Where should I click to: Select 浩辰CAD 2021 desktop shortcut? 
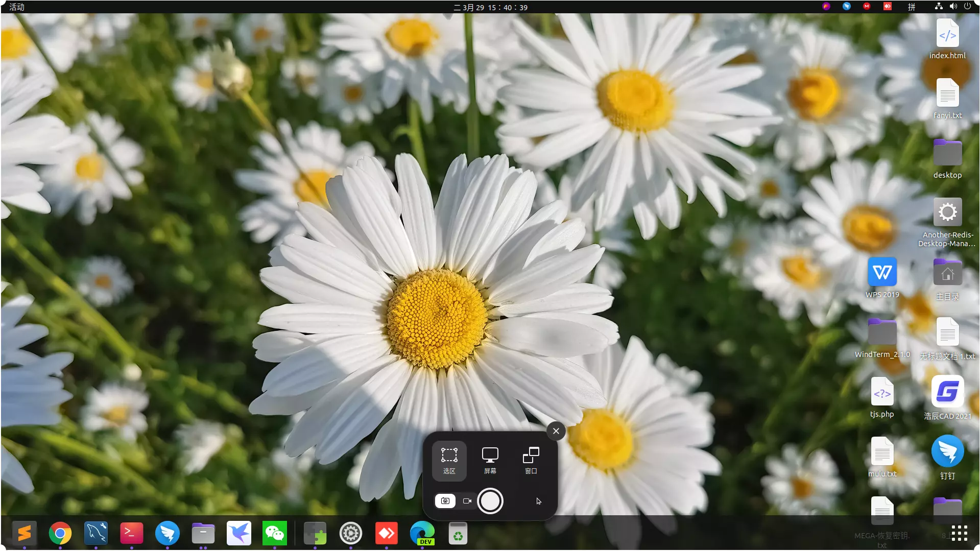coord(947,398)
